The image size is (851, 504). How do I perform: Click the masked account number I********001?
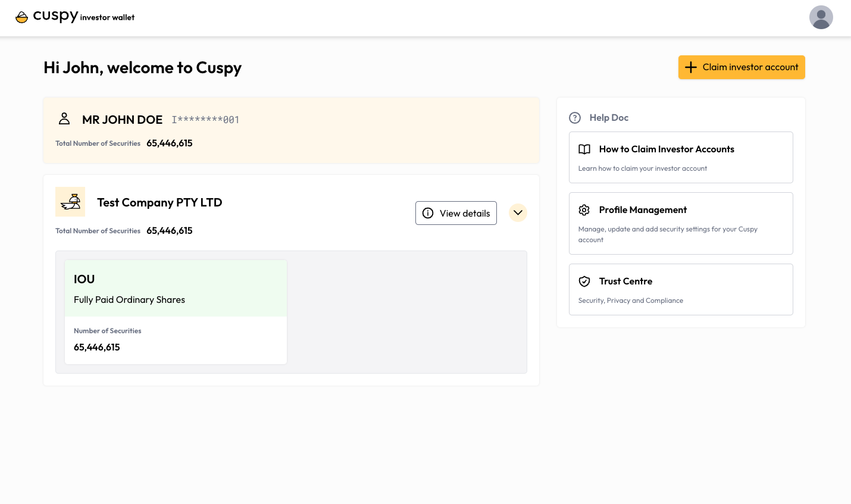206,120
